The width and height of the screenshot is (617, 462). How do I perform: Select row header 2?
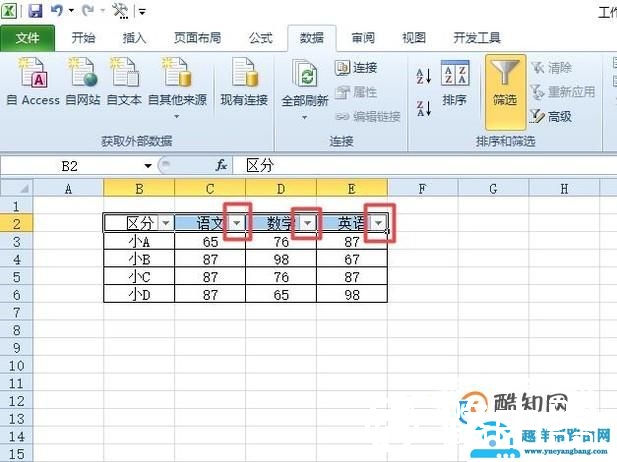tap(16, 224)
